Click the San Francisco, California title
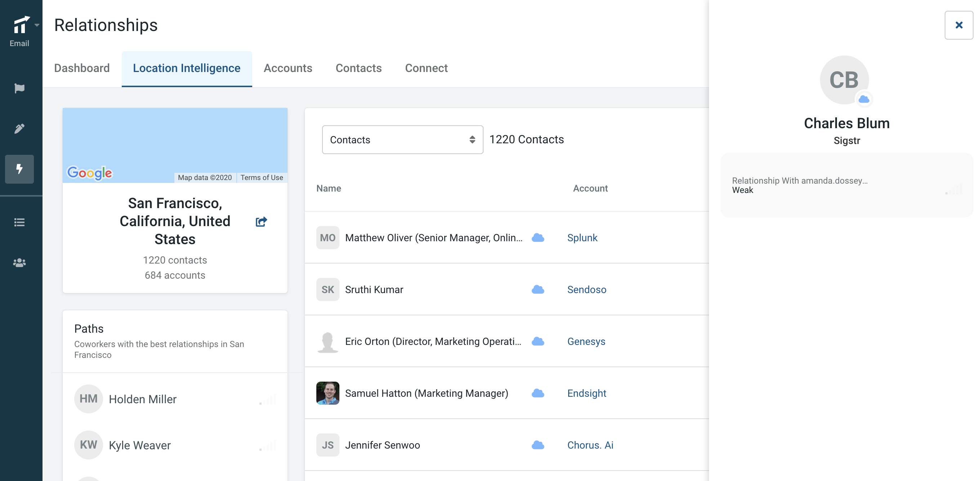 click(x=175, y=221)
